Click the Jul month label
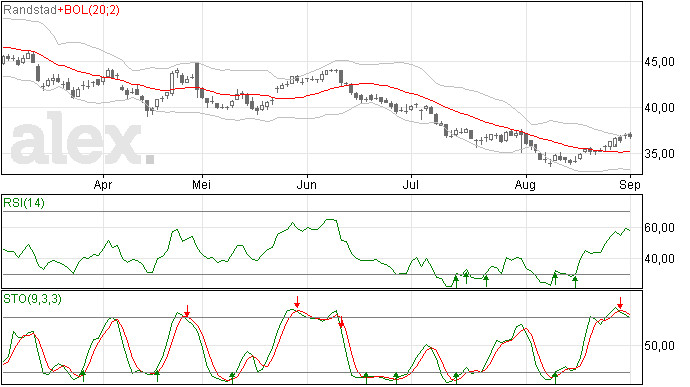This screenshot has height=387, width=690. tap(411, 184)
